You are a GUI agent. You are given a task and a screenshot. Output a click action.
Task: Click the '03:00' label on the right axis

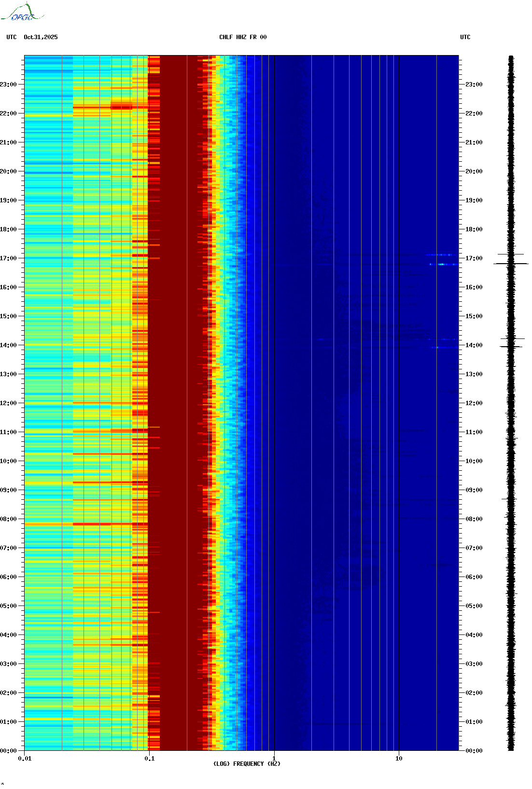tap(474, 664)
